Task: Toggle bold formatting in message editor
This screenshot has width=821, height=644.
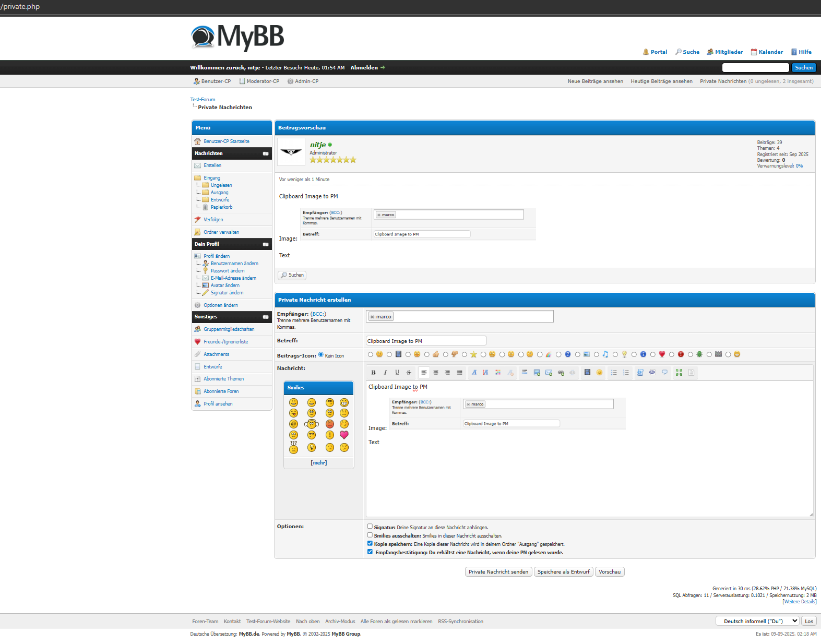Action: click(x=373, y=373)
